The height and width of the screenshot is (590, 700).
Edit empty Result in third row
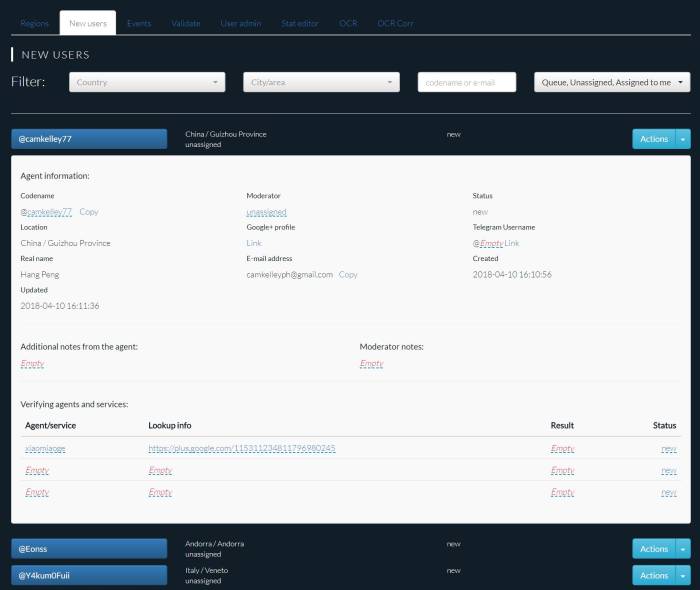562,492
